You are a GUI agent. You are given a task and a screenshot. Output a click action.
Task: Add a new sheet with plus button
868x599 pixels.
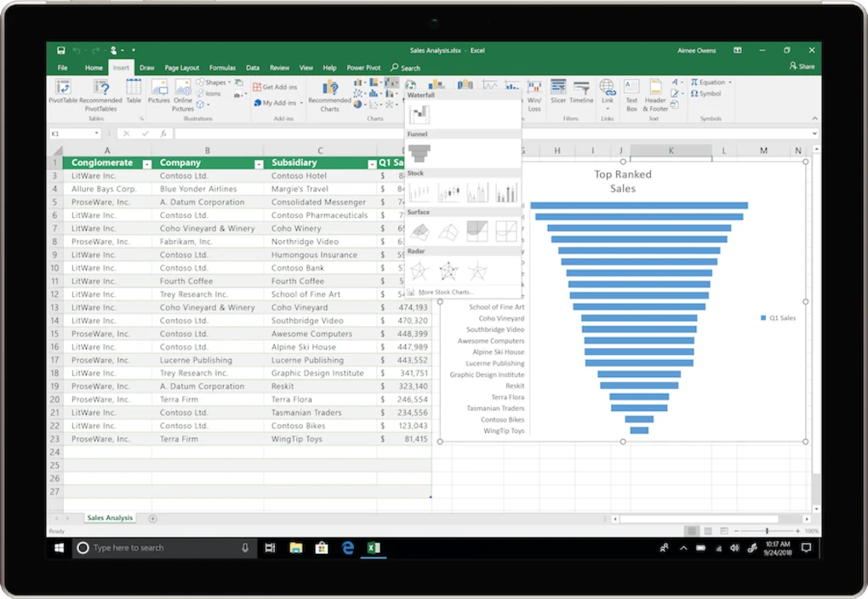[153, 519]
